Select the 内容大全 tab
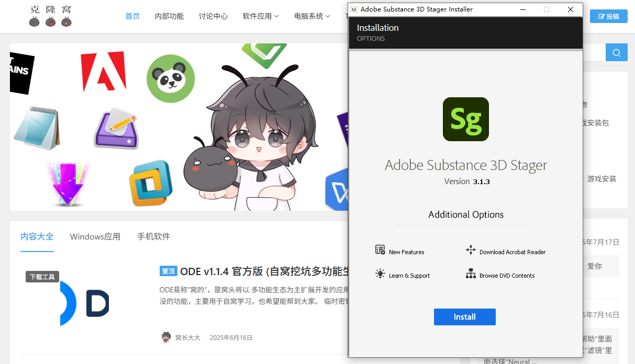The height and width of the screenshot is (364, 635). tap(37, 236)
